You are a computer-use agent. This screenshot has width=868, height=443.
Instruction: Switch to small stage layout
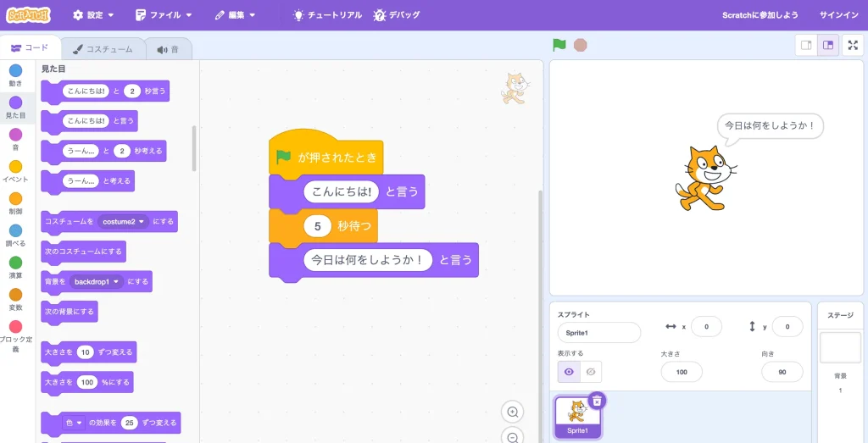click(x=806, y=46)
